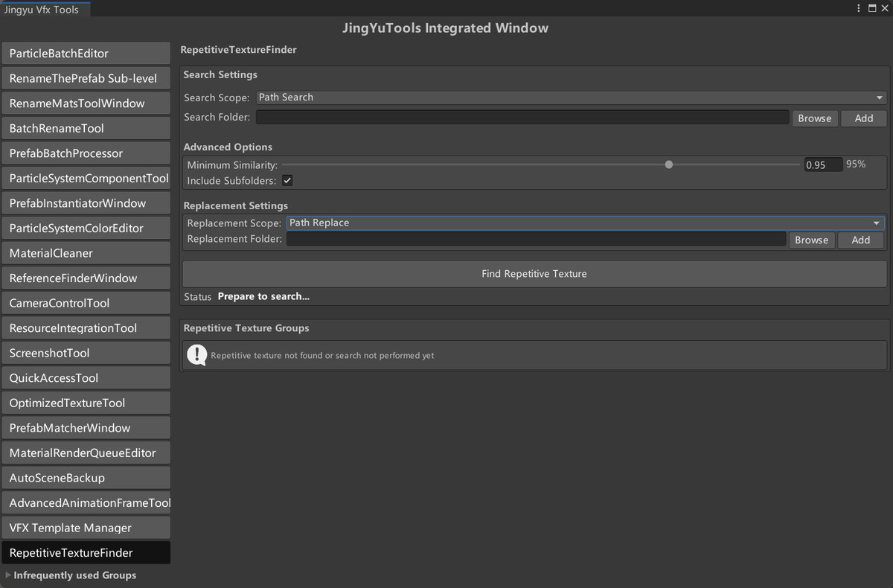Select ResourceIntegrationTool in sidebar

86,328
